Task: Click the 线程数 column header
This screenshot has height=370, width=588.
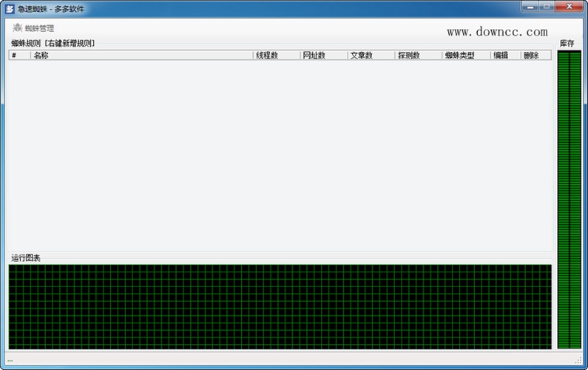Action: (x=276, y=55)
